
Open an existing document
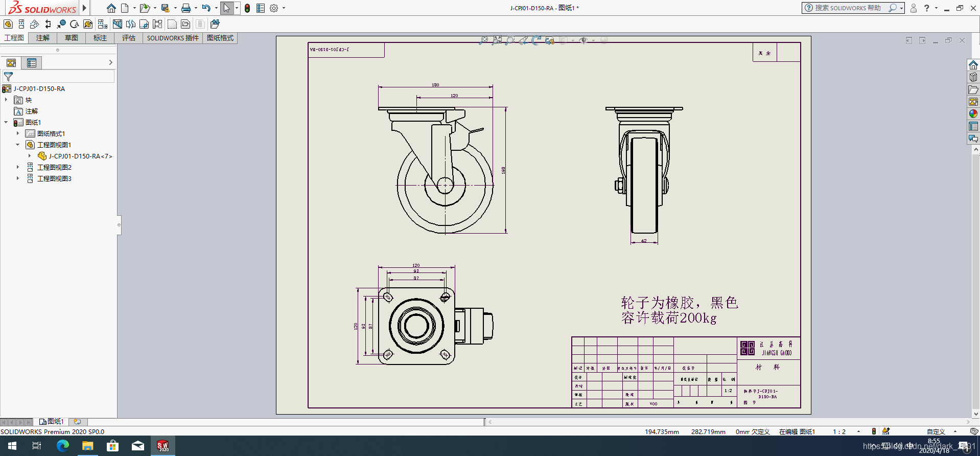(x=145, y=8)
